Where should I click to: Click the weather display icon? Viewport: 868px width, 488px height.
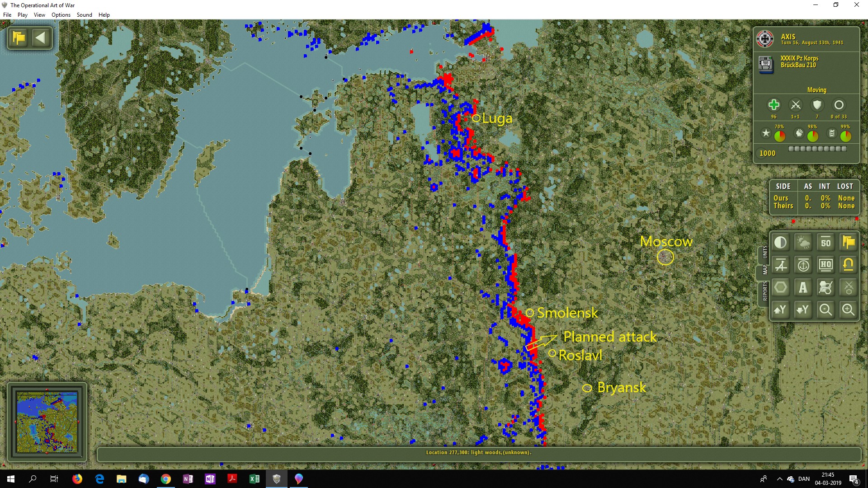[x=803, y=243]
